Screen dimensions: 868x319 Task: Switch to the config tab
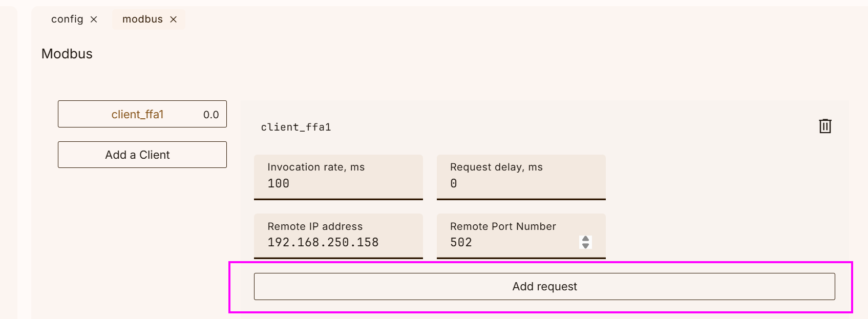(67, 19)
